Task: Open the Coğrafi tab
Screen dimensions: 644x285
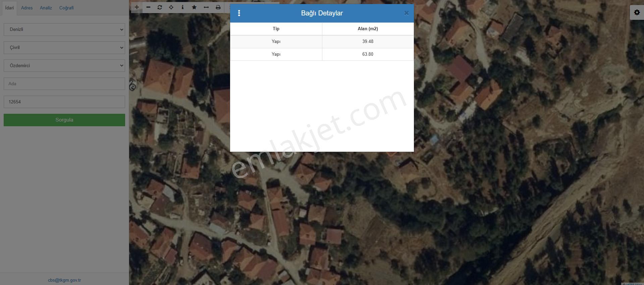Action: click(66, 8)
